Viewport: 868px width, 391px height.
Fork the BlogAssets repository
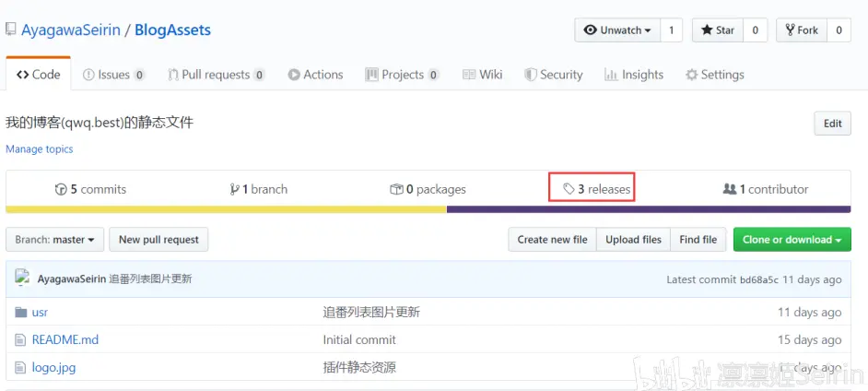801,30
